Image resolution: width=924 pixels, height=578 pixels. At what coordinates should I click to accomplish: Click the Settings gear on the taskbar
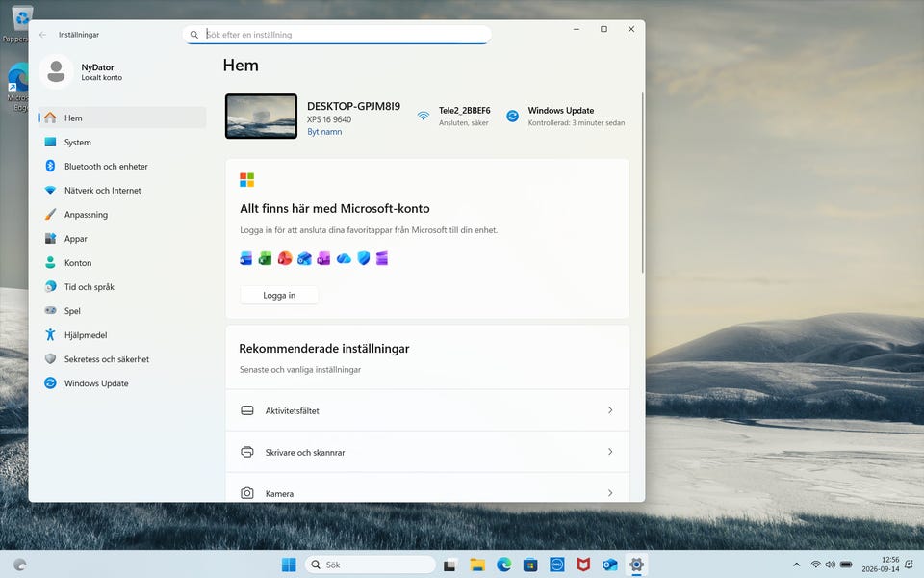point(636,565)
